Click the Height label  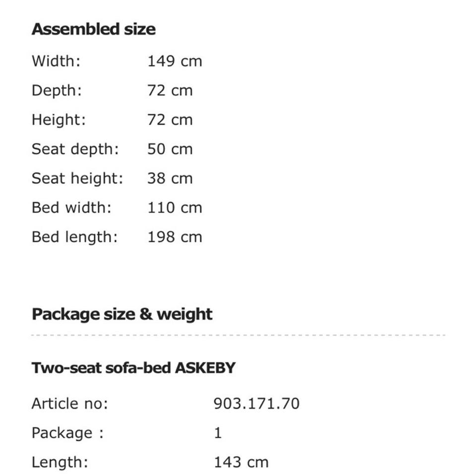59,120
